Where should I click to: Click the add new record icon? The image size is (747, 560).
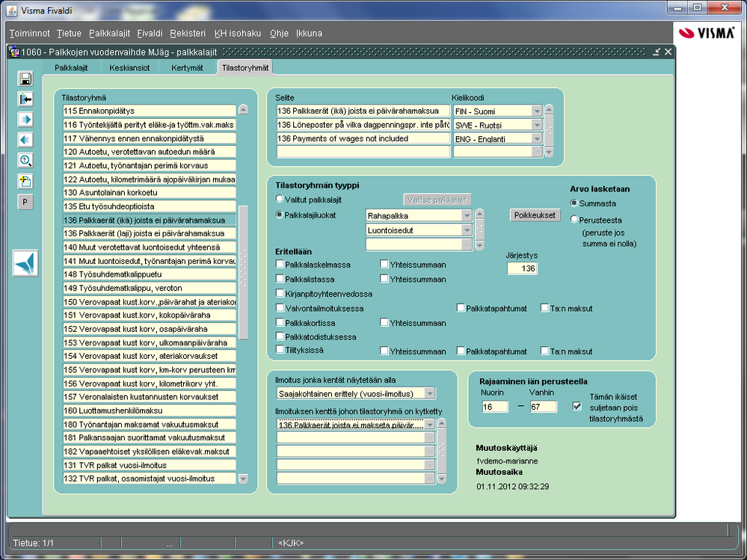pyautogui.click(x=25, y=182)
